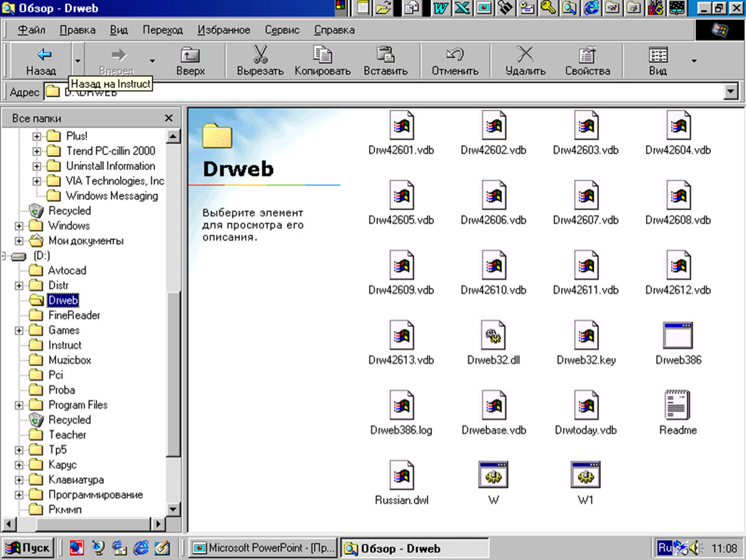Screen dimensions: 746x560
Task: Select the Avtocad folder in tree
Action: pos(67,270)
